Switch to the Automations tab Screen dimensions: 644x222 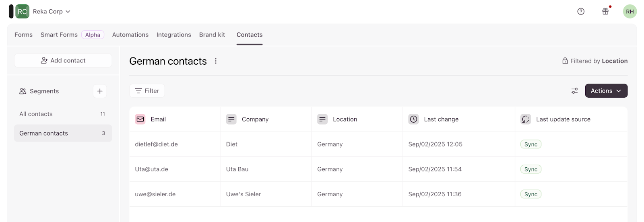130,35
